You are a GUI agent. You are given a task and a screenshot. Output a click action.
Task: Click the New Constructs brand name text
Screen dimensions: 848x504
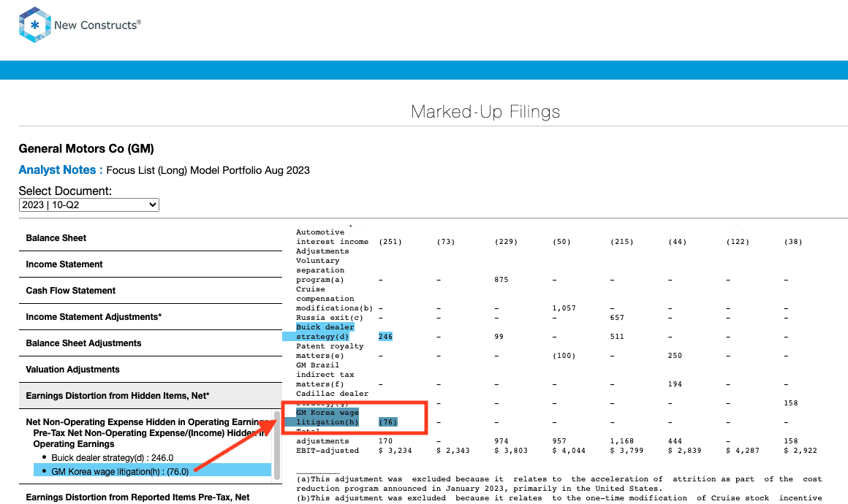[97, 25]
